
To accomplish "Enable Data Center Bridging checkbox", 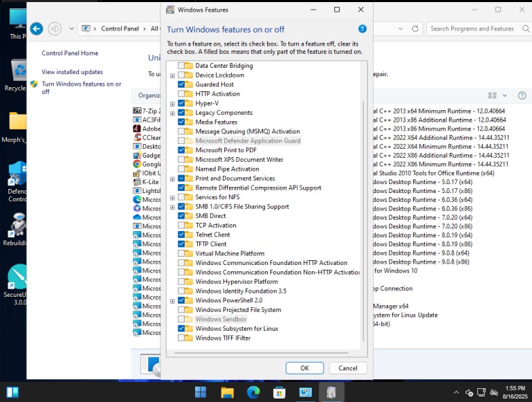I will point(181,66).
